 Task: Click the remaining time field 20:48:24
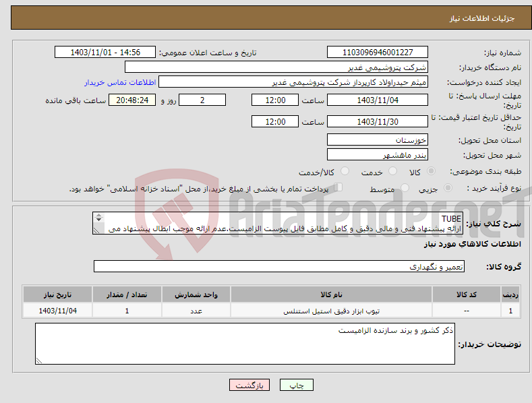tap(132, 100)
